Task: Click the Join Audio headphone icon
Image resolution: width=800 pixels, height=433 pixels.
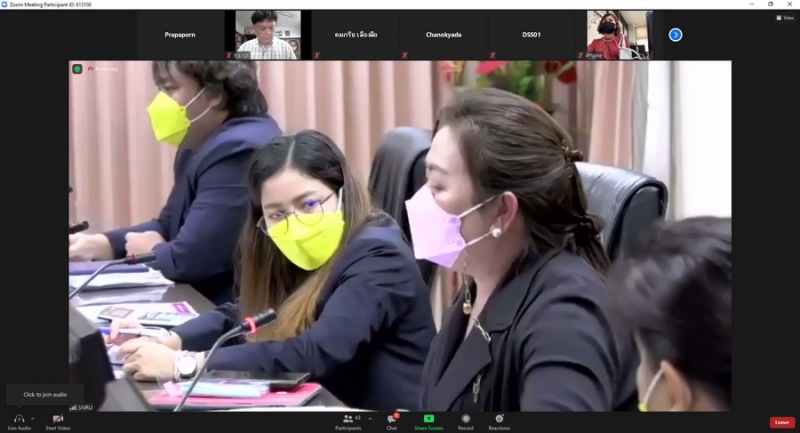Action: (18, 418)
